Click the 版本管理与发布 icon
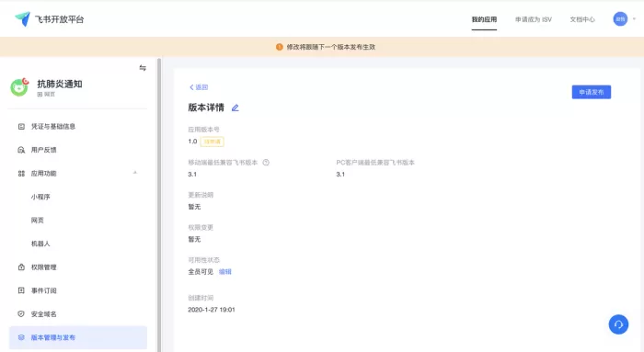Screen dimensions: 644x352 click(x=21, y=337)
